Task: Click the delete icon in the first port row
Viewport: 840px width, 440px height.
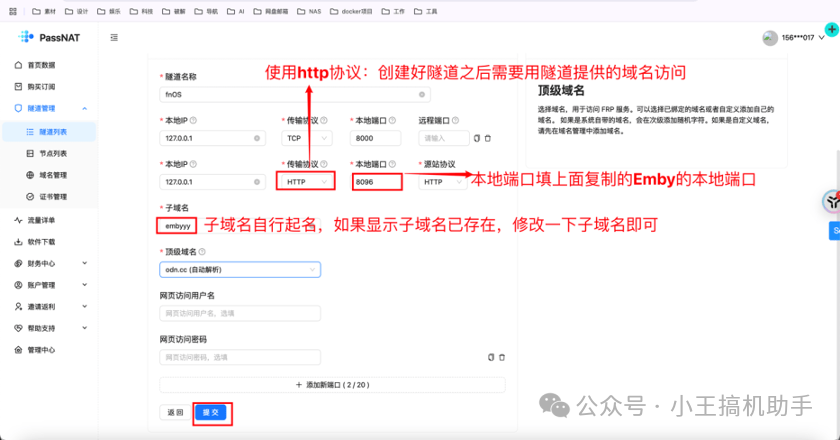Action: pyautogui.click(x=487, y=138)
